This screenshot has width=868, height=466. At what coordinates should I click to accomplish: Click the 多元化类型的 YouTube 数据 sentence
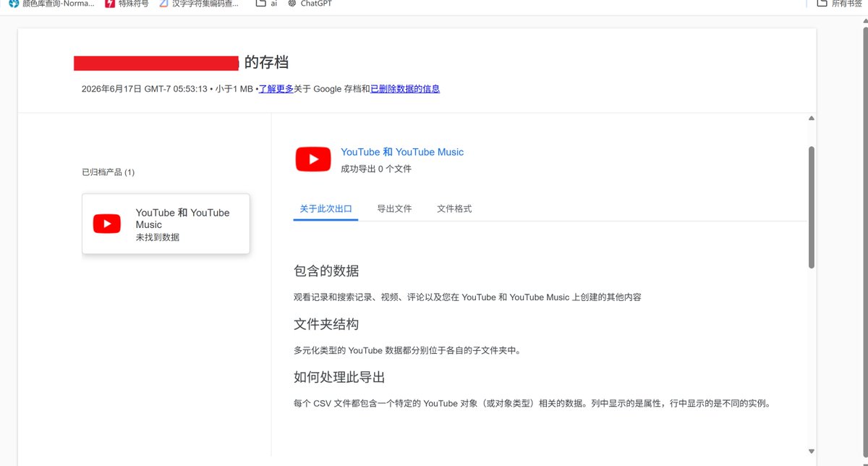[407, 350]
